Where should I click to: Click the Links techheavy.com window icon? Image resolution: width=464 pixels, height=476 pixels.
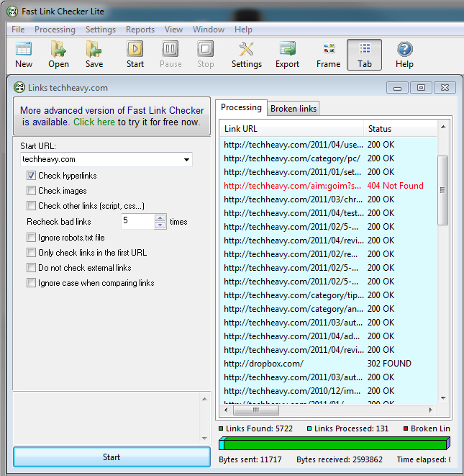pyautogui.click(x=19, y=87)
